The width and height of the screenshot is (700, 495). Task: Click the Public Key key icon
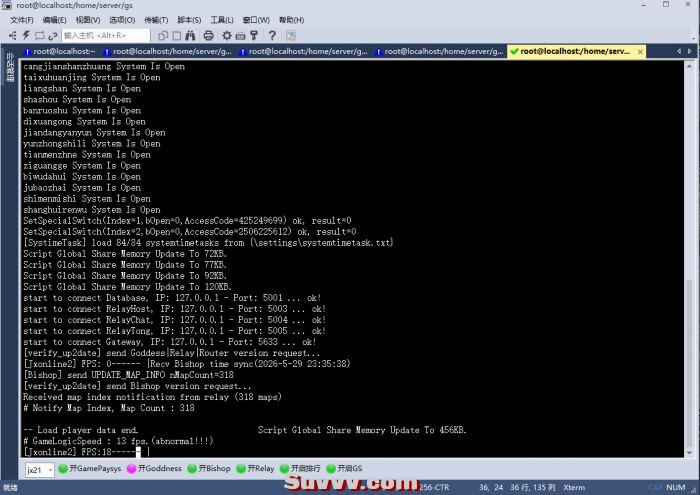point(254,35)
